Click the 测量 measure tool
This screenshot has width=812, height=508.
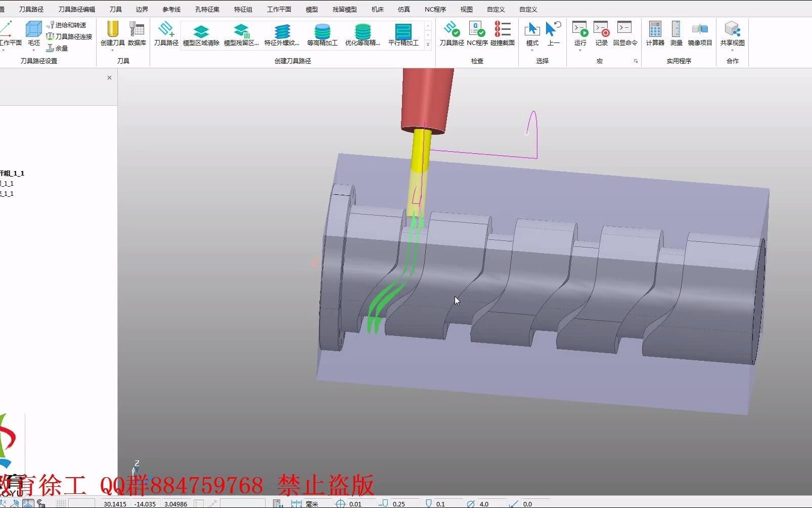tap(676, 33)
